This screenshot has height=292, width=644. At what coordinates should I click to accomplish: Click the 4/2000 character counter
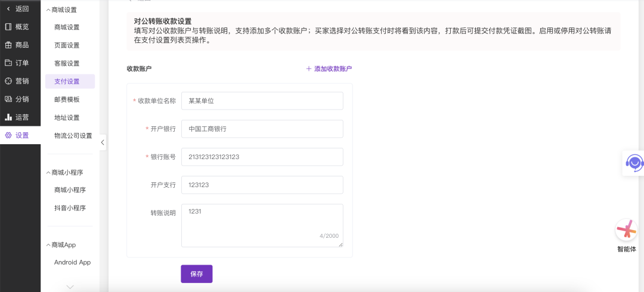329,236
